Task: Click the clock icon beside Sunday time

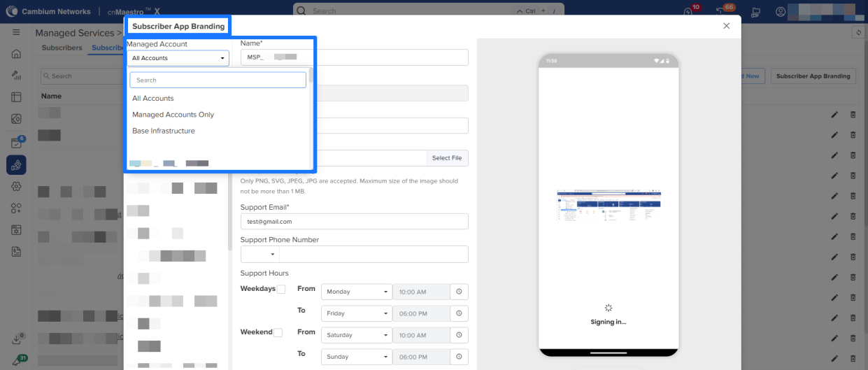Action: pyautogui.click(x=460, y=357)
